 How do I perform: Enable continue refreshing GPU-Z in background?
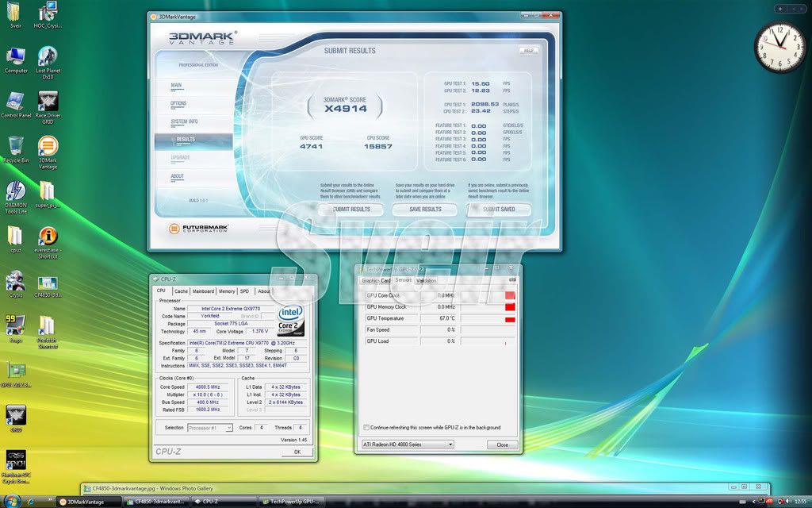(366, 428)
